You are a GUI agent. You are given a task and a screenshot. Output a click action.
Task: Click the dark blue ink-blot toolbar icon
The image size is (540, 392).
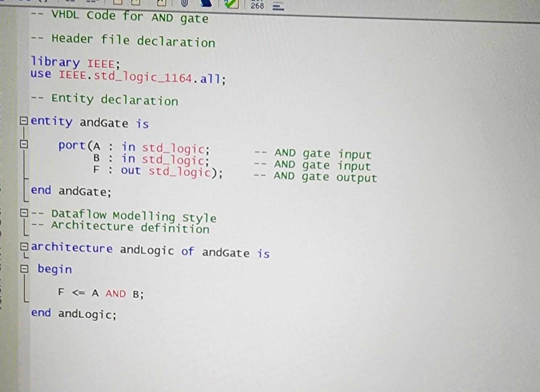click(206, 4)
